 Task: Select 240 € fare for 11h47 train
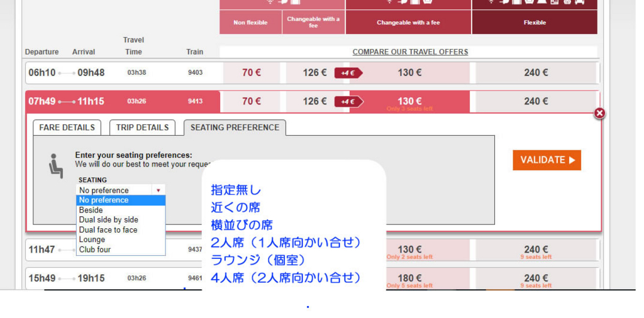pos(536,250)
